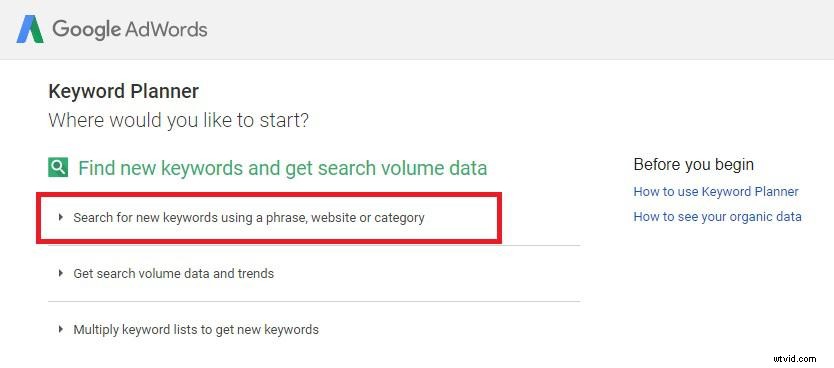
Task: Click the 'Keyword Planner' page title
Action: coord(123,91)
